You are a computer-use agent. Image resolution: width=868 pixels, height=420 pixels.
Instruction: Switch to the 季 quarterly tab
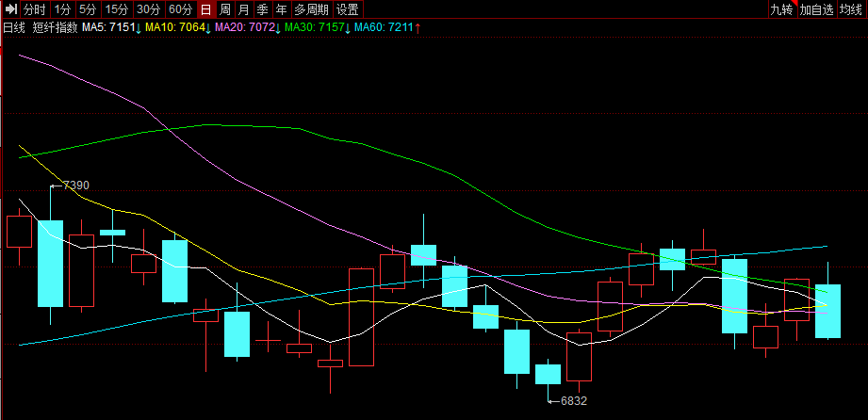pyautogui.click(x=263, y=8)
